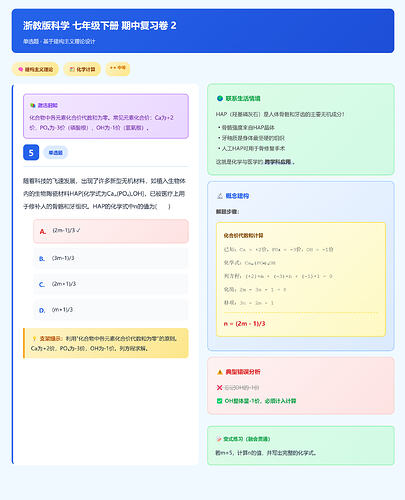Click the text OH整体显-1价，必须计入计算
The width and height of the screenshot is (405, 500).
pyautogui.click(x=260, y=401)
